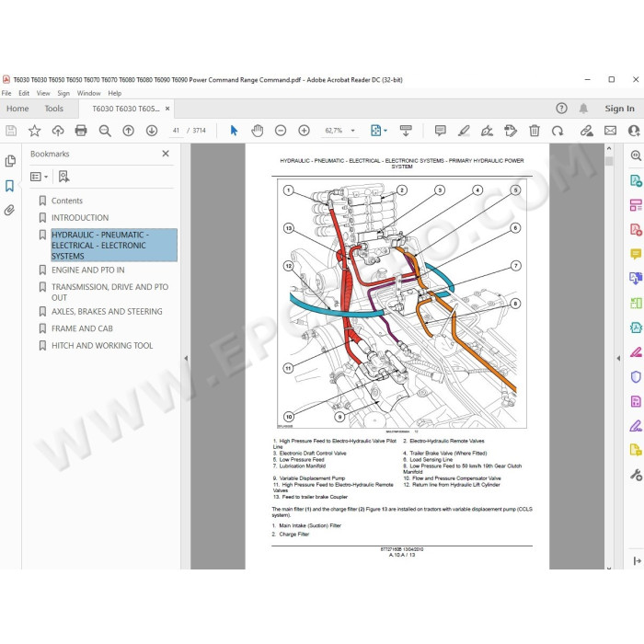Collapse the left navigation pane arrow
644x644 pixels.
tap(186, 358)
